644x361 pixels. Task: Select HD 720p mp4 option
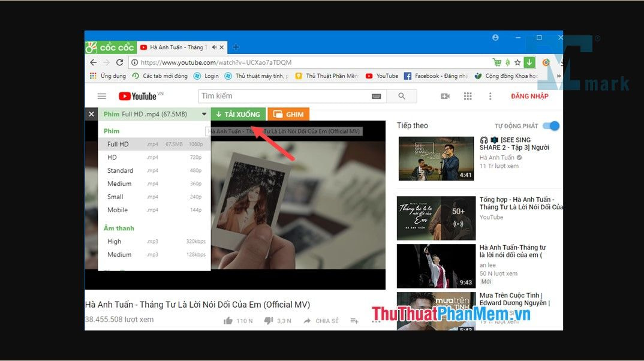155,157
